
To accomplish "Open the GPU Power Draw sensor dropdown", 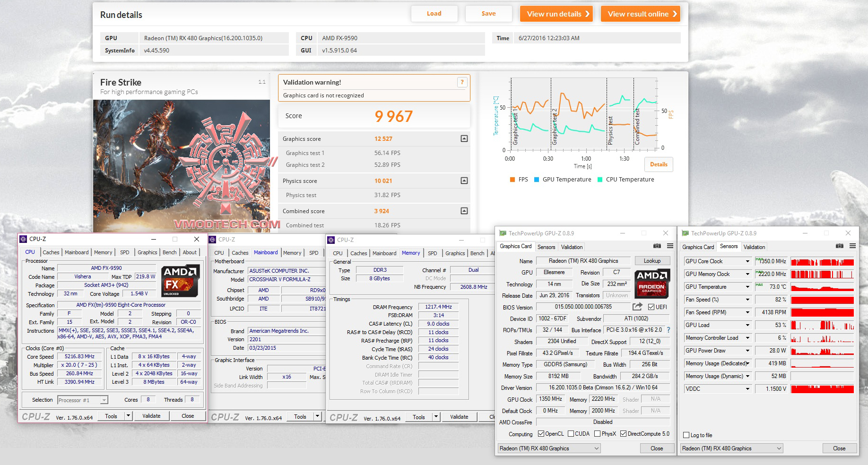I will 747,351.
